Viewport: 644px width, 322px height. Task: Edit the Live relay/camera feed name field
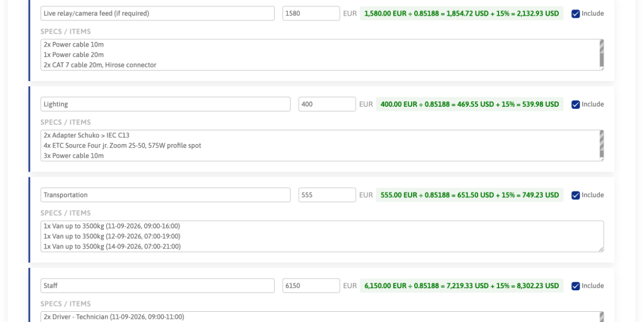(x=157, y=13)
